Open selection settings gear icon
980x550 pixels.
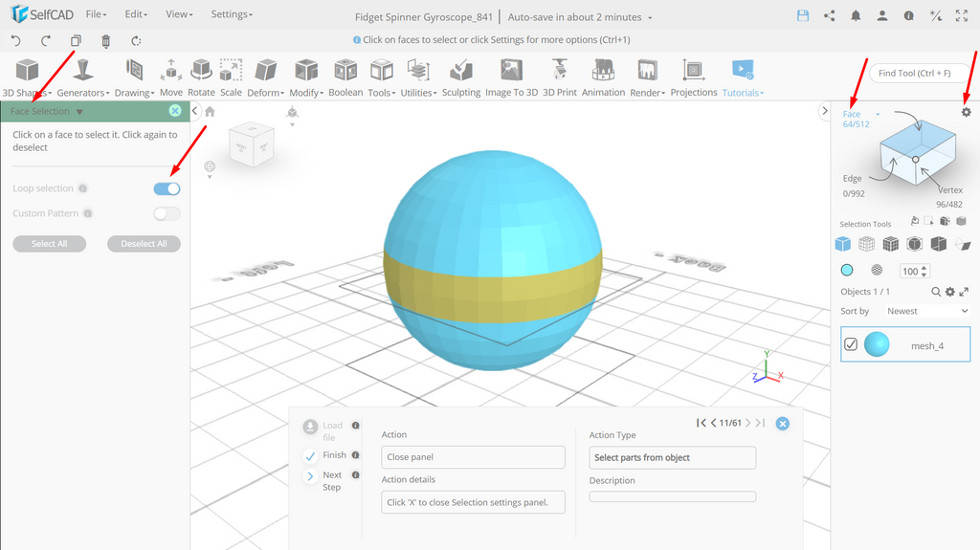tap(967, 112)
